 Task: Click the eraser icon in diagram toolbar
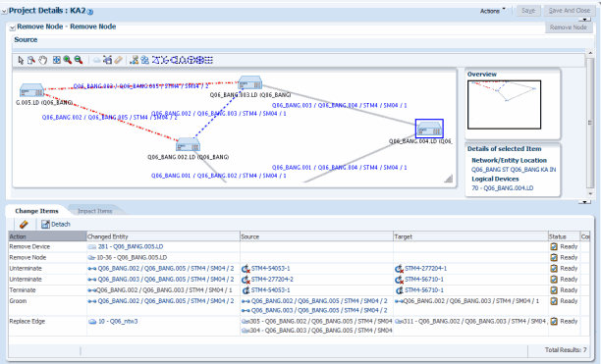tap(119, 60)
